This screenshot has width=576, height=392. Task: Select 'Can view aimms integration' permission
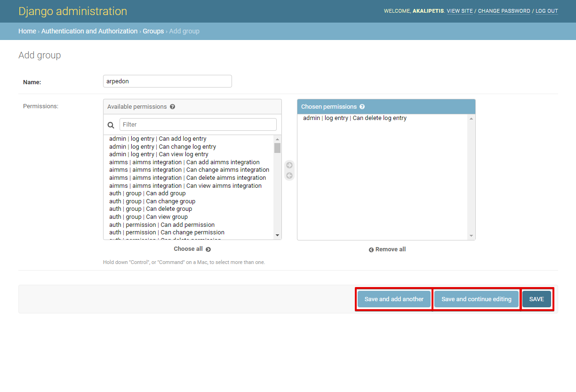click(x=189, y=186)
